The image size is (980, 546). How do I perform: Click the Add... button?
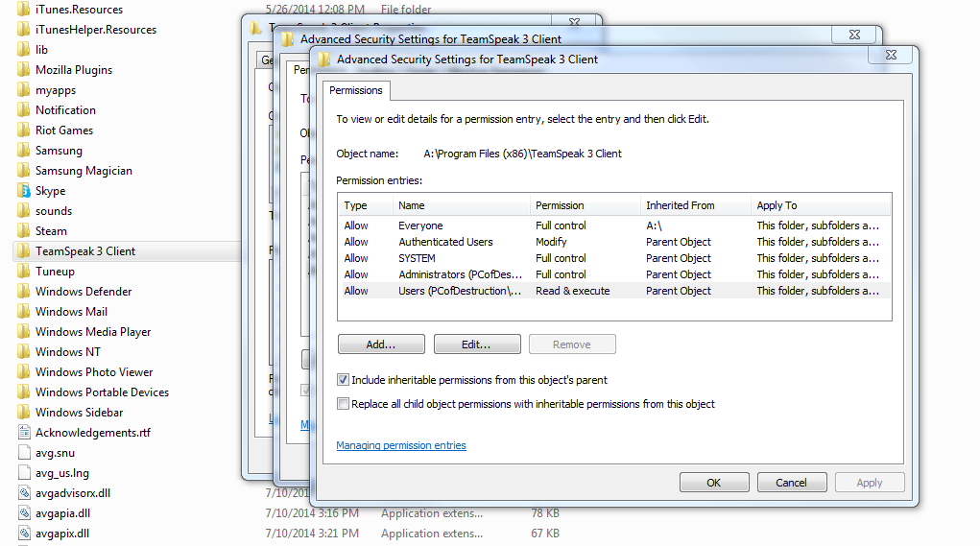point(381,344)
